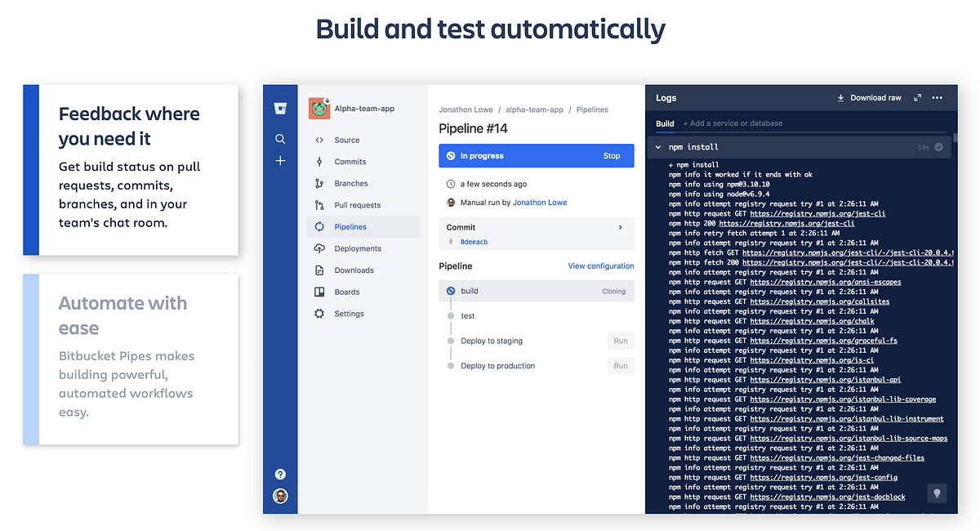
Task: Expand the Commit details panel
Action: coord(619,227)
